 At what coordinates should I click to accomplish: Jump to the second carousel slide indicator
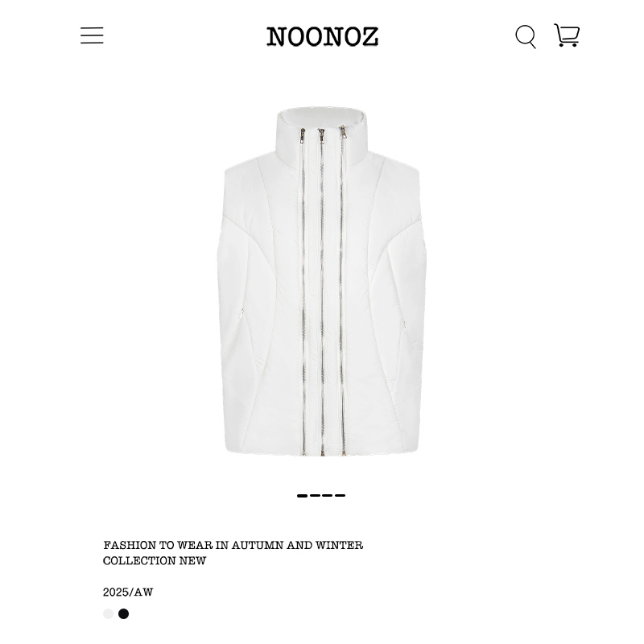315,496
